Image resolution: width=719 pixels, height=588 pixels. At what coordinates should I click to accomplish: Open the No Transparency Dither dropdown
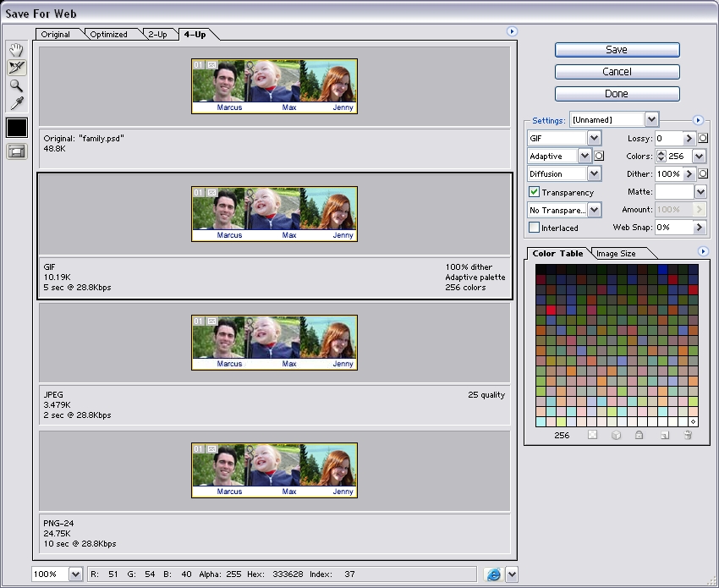pyautogui.click(x=594, y=210)
